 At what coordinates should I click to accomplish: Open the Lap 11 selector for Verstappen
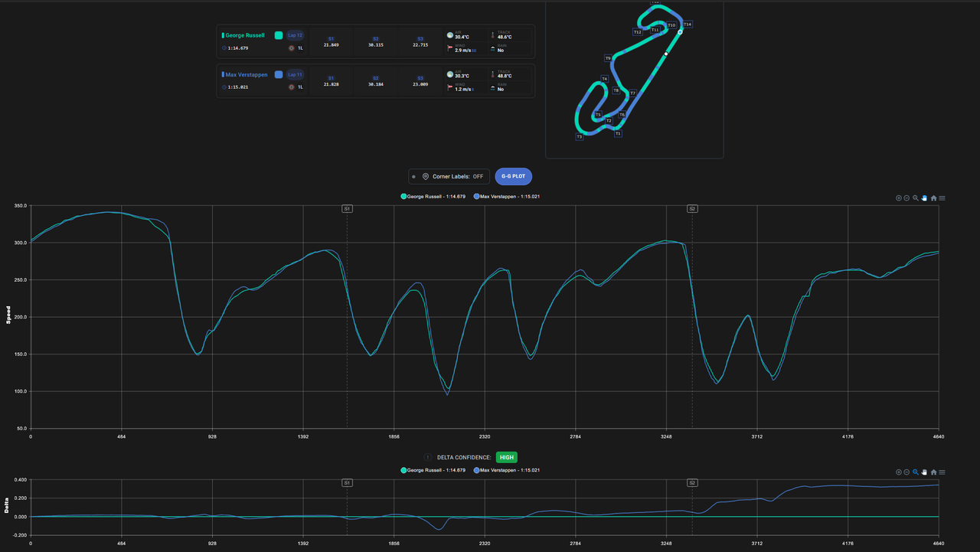pos(296,74)
